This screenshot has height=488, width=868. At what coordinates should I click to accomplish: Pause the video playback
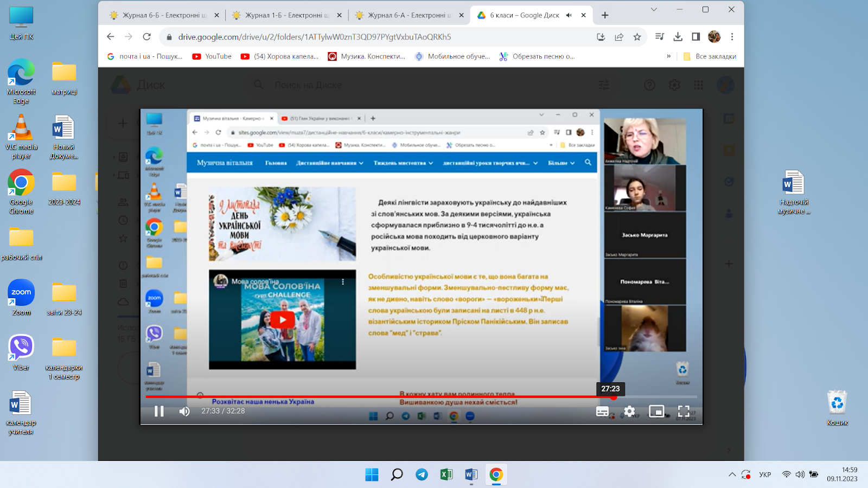pyautogui.click(x=159, y=411)
